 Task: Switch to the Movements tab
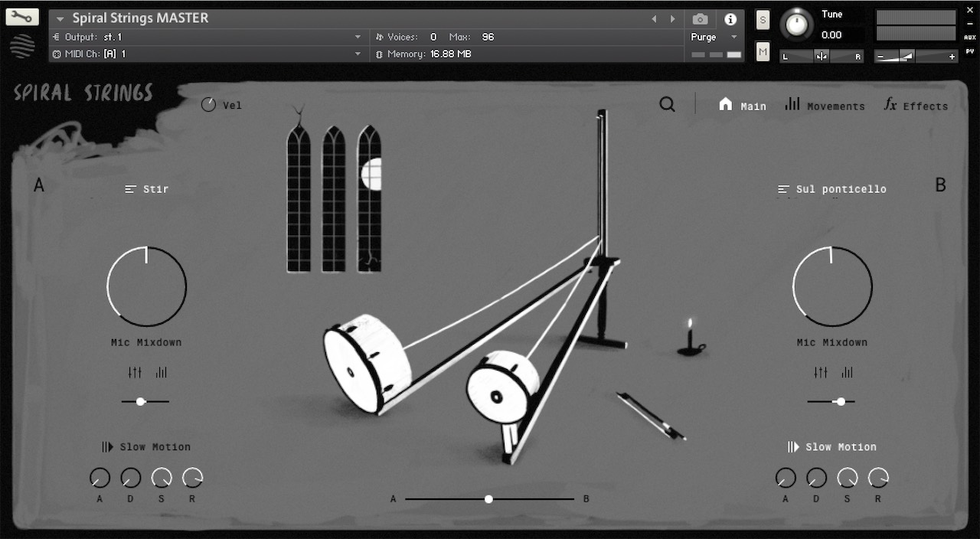click(825, 106)
